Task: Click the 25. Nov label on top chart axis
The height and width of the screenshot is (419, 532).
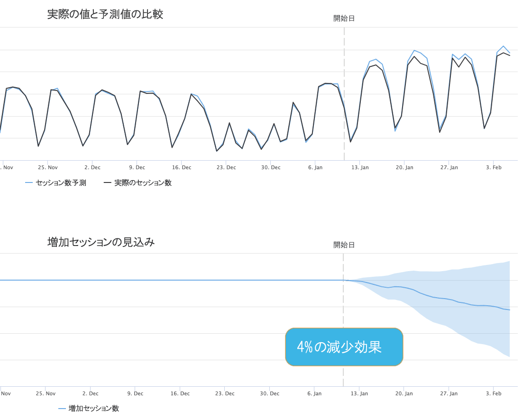Action: pyautogui.click(x=48, y=167)
